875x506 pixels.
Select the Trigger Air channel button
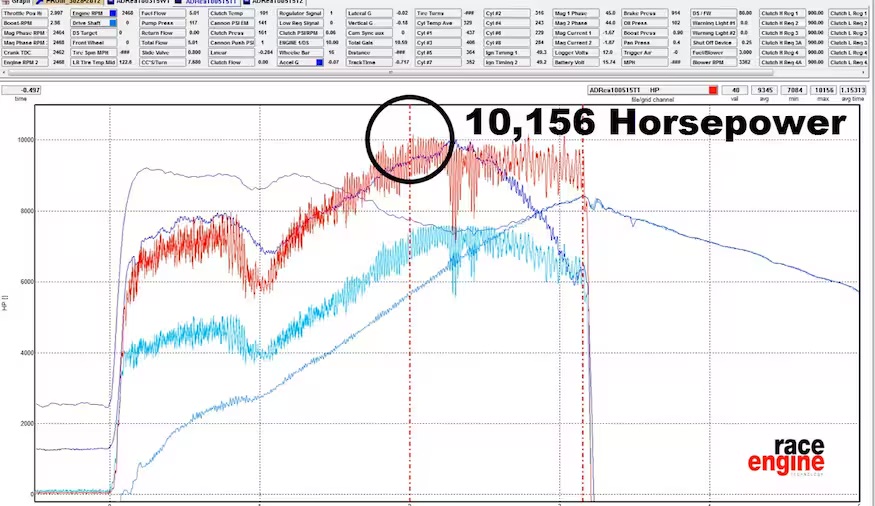pos(645,52)
